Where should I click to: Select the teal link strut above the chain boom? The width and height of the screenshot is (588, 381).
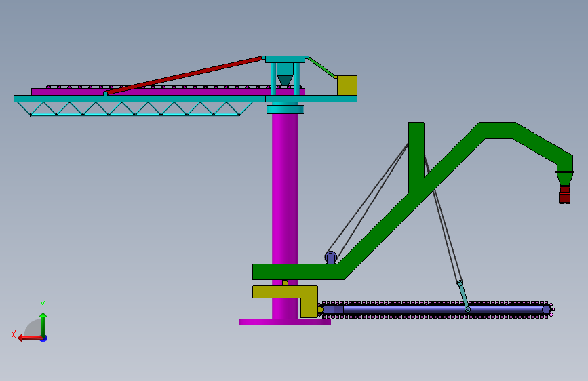point(463,296)
